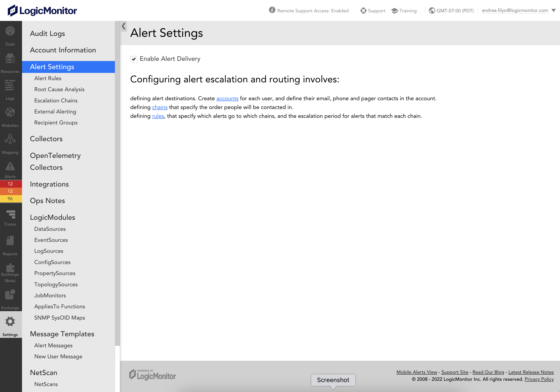Open PropertySources under LogicModules
This screenshot has height=392, width=560.
(x=55, y=273)
